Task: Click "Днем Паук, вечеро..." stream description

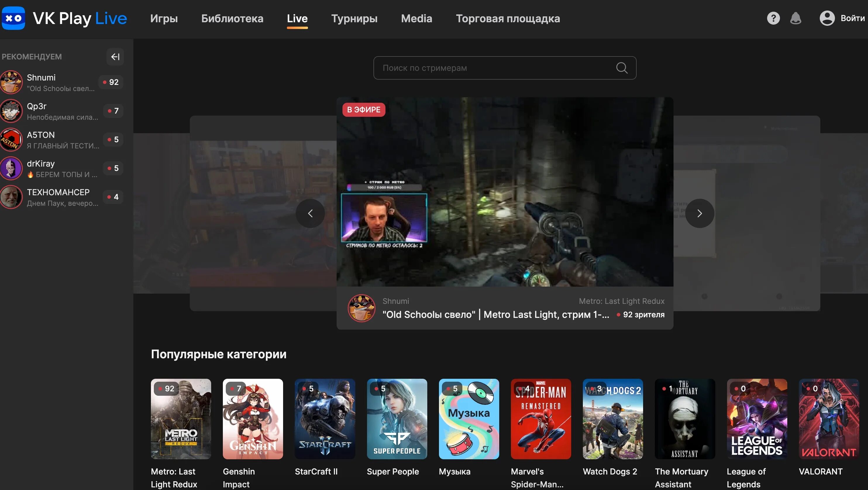Action: 63,203
